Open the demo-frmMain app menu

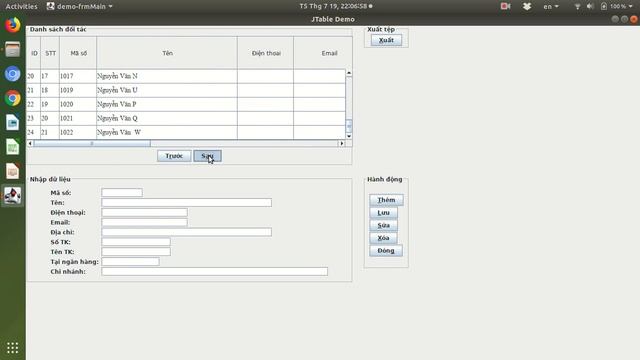(x=80, y=6)
